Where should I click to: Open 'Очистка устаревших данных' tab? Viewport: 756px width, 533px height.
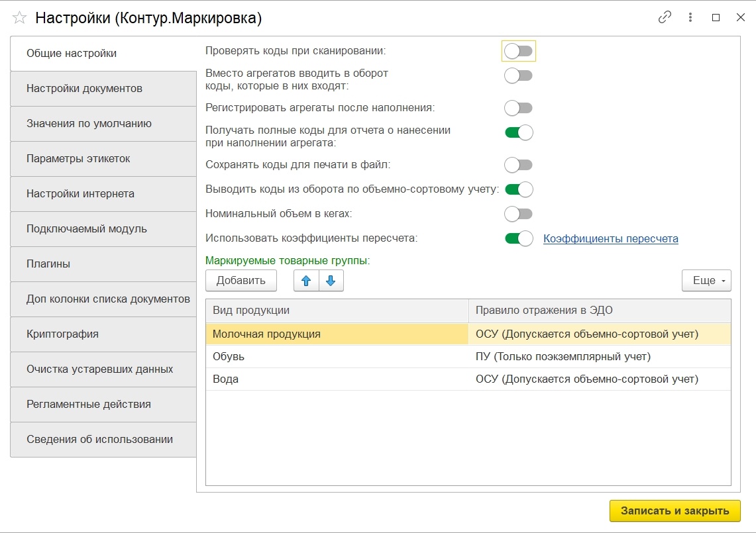103,369
